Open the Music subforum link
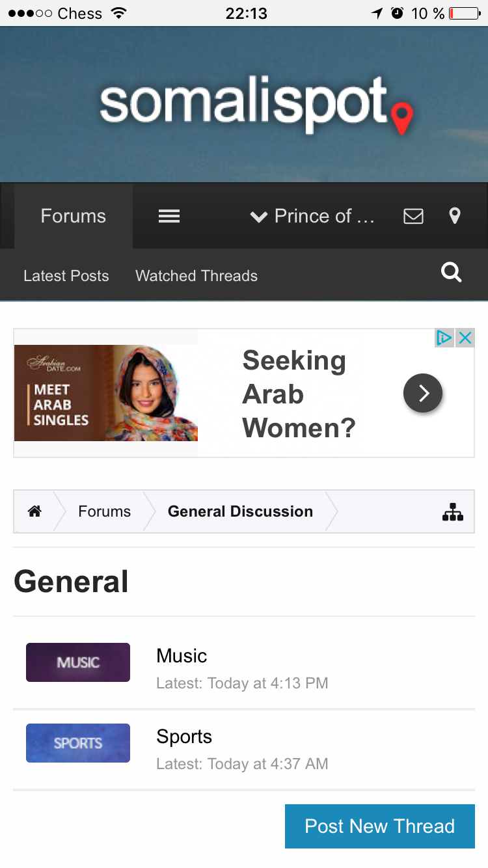Viewport: 488px width, 868px height. point(182,656)
